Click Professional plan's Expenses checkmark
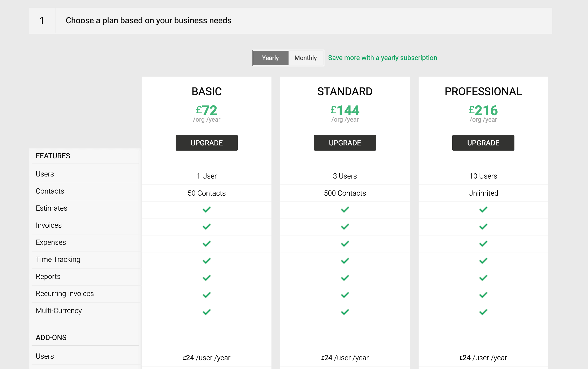588x369 pixels. point(483,244)
